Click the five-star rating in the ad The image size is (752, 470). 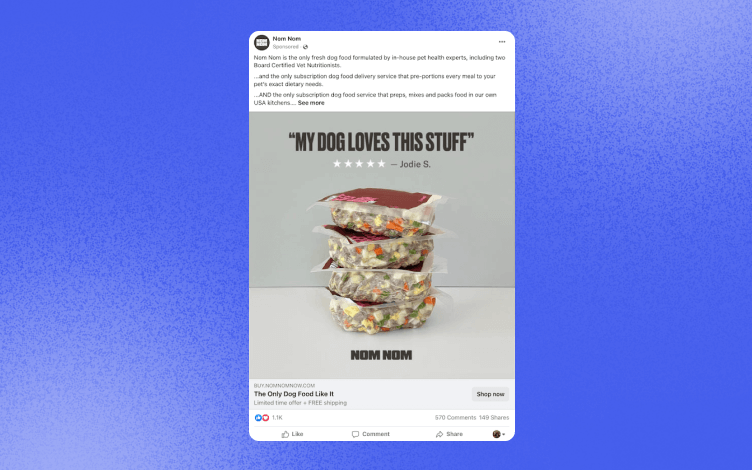tap(359, 164)
